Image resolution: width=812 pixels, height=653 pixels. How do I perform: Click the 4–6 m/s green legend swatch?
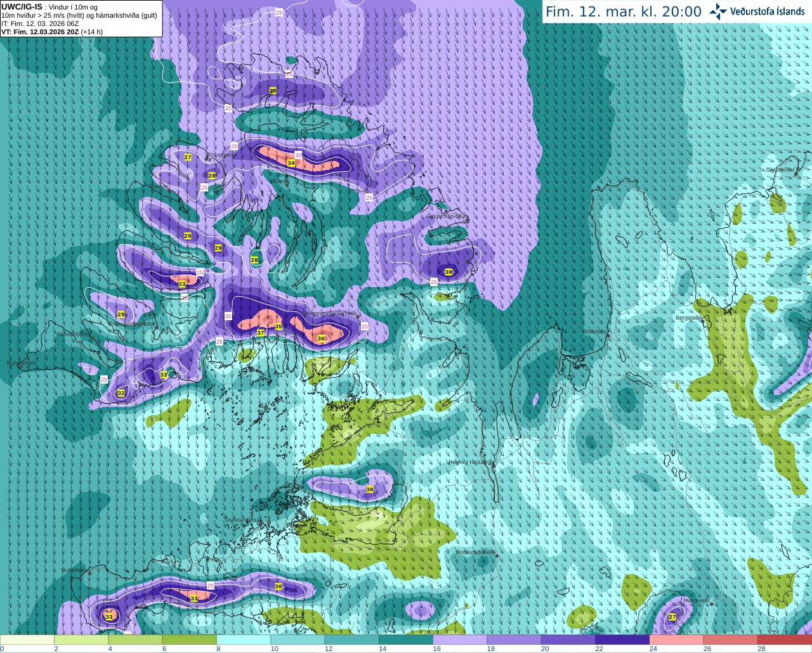[135, 640]
